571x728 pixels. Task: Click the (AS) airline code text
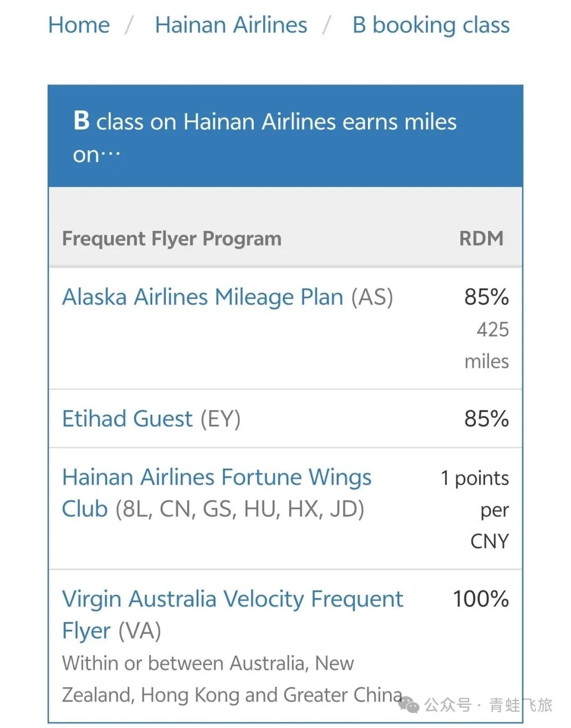tap(372, 297)
